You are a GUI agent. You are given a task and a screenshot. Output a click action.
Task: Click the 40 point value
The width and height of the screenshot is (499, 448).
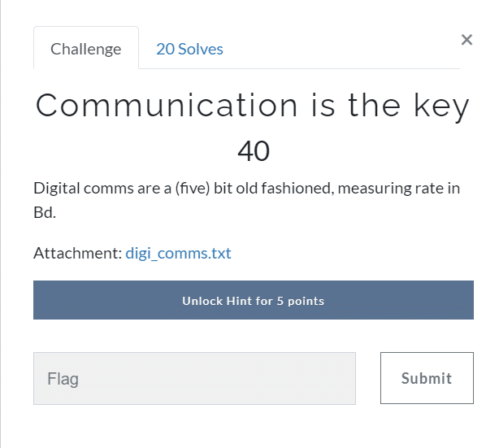254,151
